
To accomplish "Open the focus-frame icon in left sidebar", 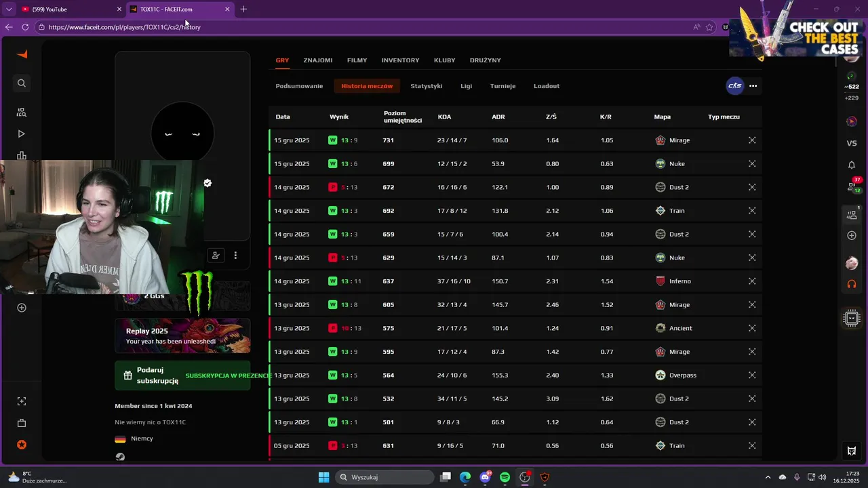I will point(22,401).
